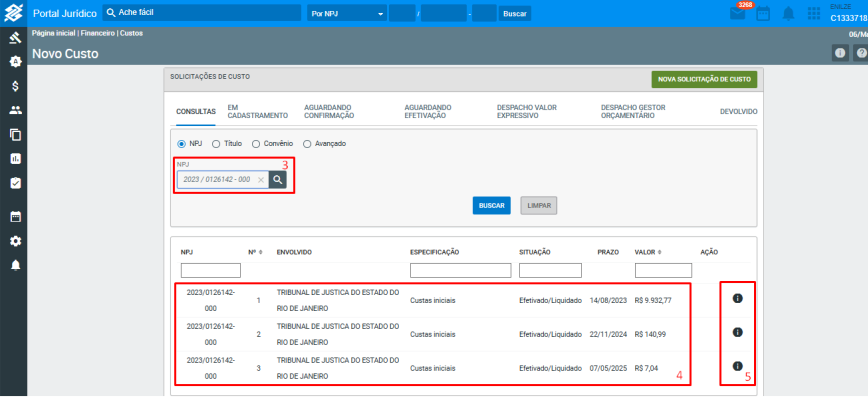Sort by the Nº column arrows
Screen dimensions: 868x397
click(261, 252)
